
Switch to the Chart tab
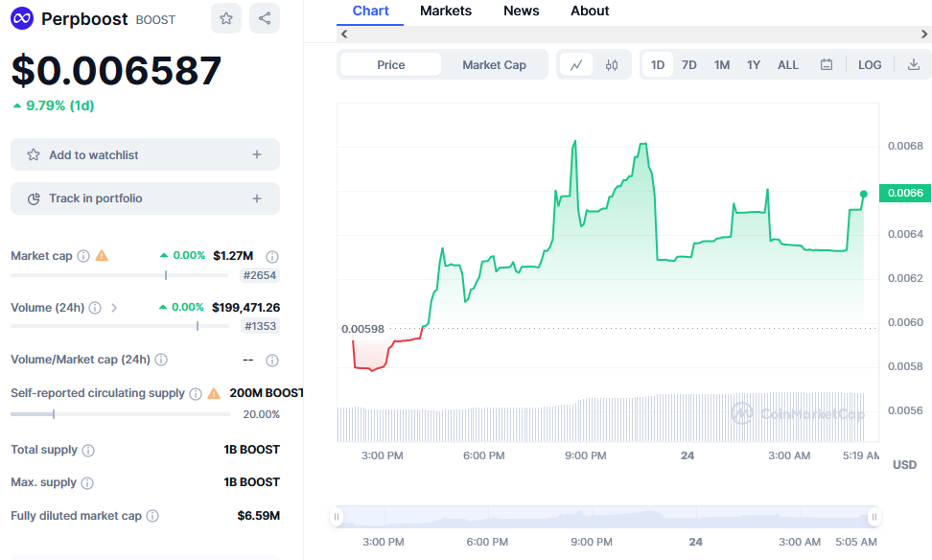coord(370,12)
